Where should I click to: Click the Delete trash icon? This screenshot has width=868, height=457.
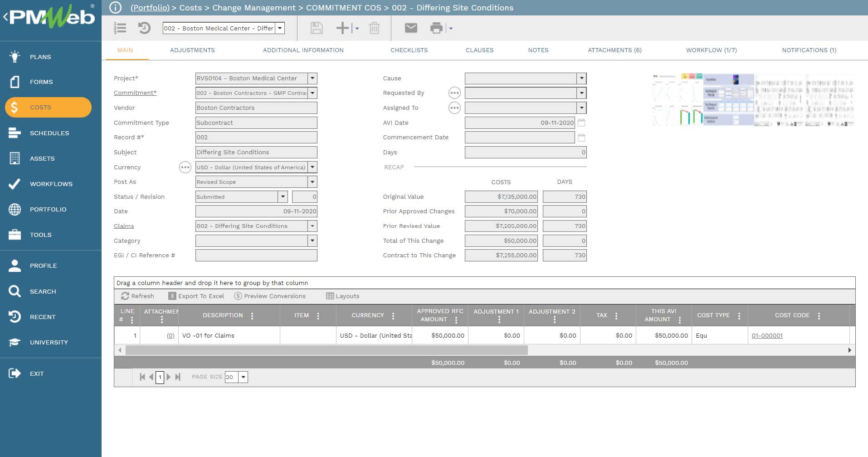(374, 28)
